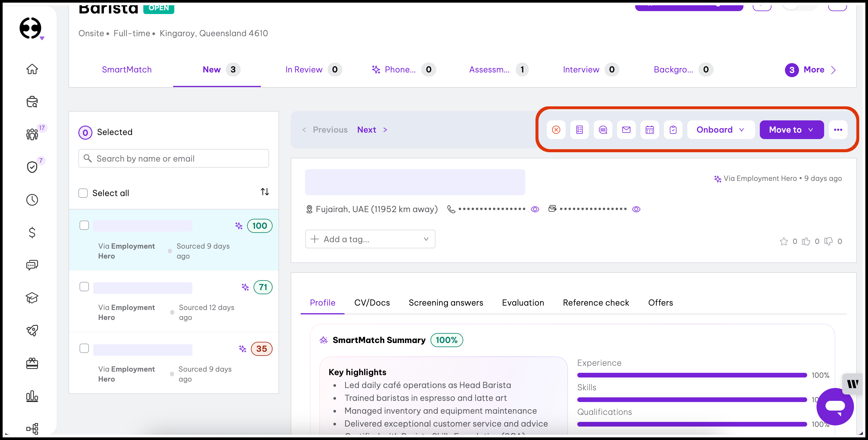Screen dimensions: 868x440
Task: Open the candidate notes document icon
Action: 579,130
